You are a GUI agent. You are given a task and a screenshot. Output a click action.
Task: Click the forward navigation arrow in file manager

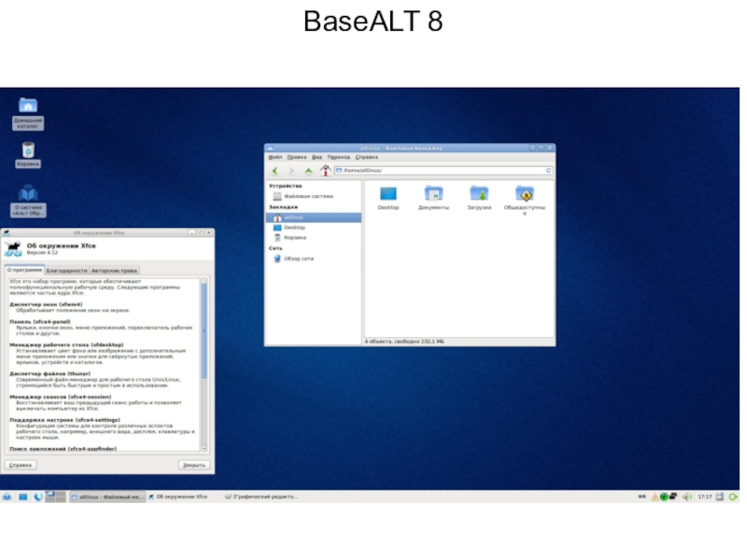click(291, 171)
